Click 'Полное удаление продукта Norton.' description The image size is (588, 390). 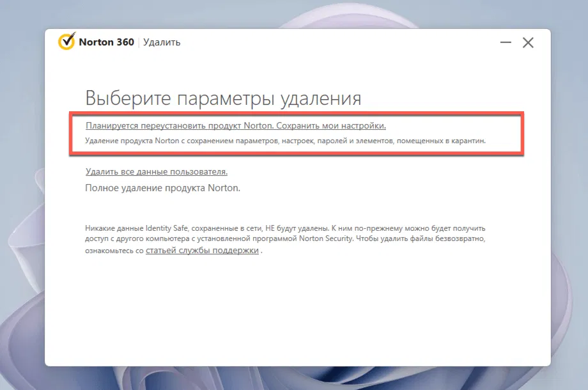point(162,188)
